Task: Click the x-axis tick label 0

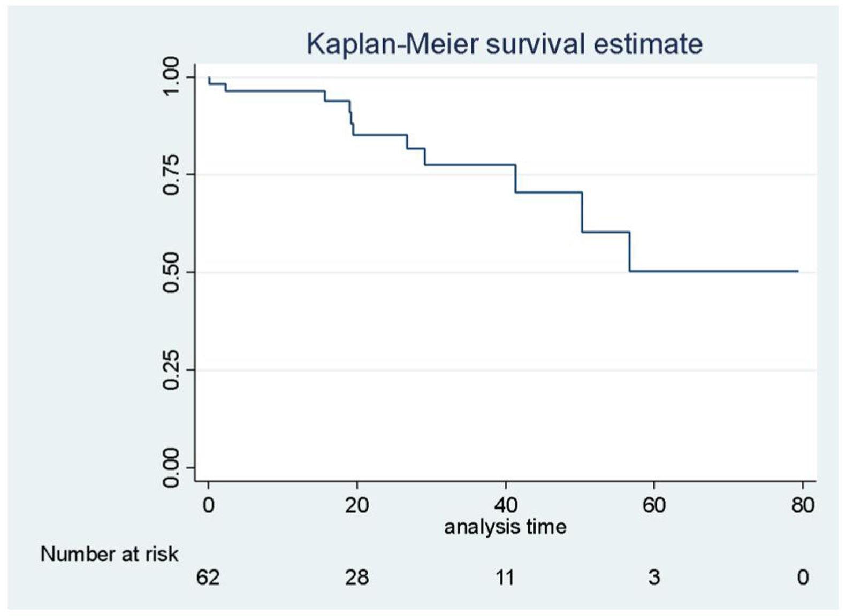Action: point(208,505)
